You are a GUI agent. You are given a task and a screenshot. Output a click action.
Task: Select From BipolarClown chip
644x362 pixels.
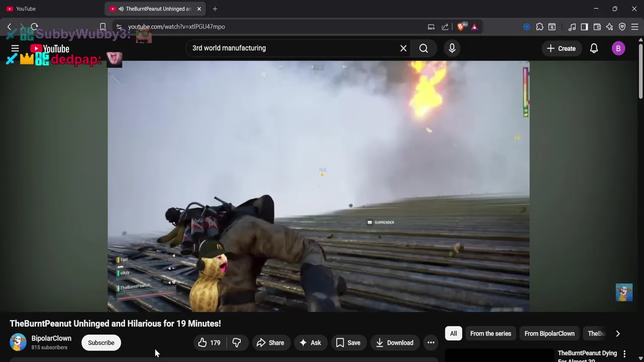(x=549, y=333)
